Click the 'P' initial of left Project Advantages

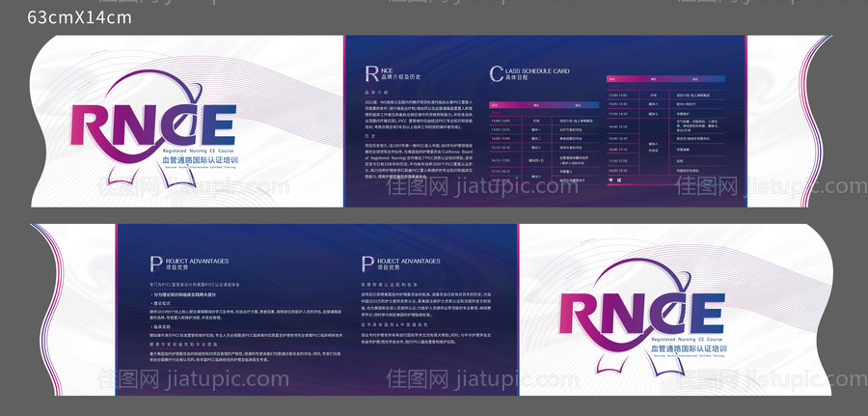(x=155, y=263)
